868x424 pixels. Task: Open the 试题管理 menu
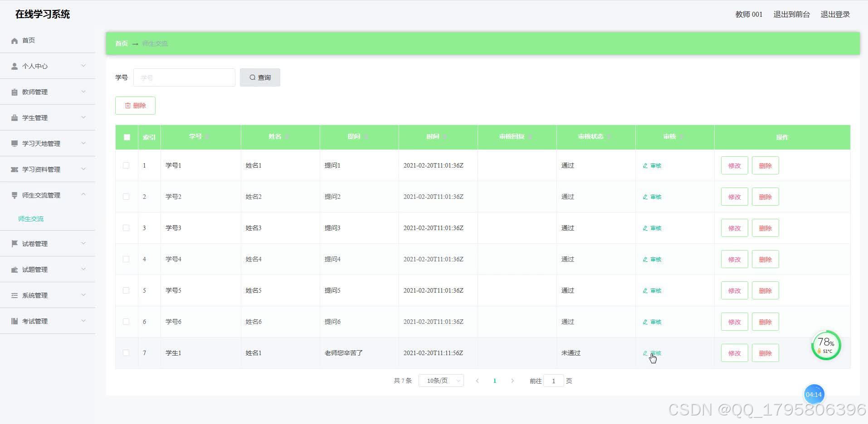(x=48, y=270)
